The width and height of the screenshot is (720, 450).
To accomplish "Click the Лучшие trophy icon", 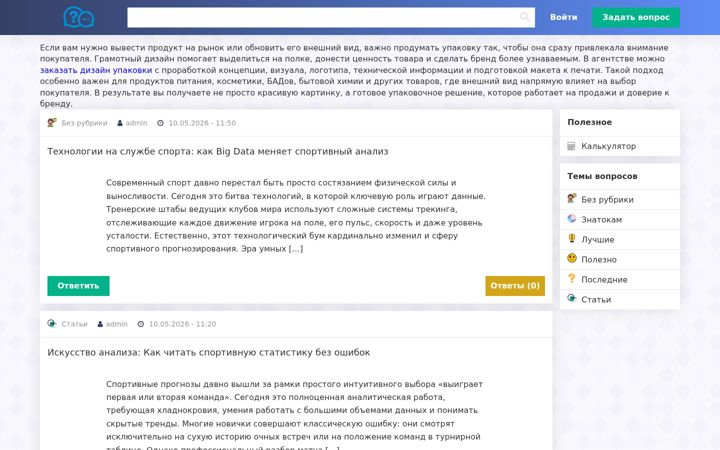I will [572, 238].
